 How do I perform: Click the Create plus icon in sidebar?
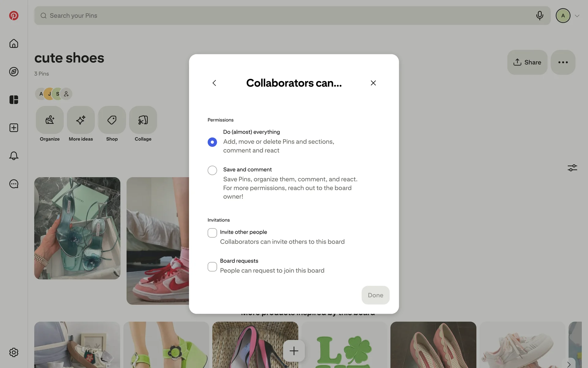coord(14,128)
